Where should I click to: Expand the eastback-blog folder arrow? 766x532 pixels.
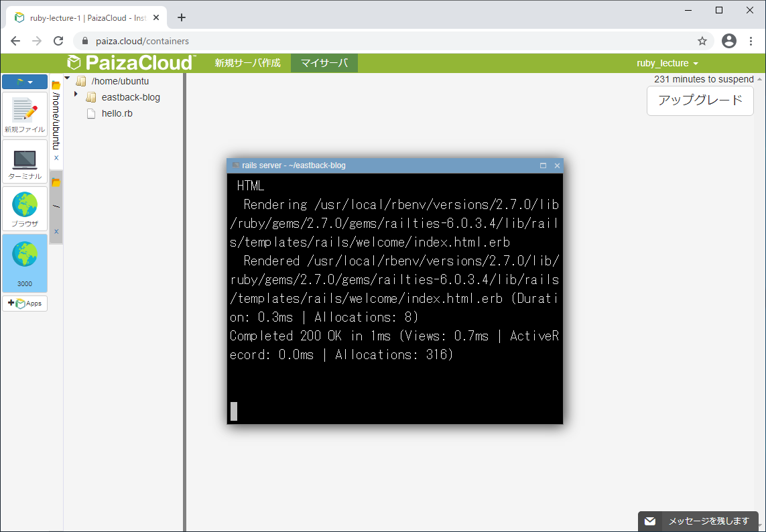(76, 94)
